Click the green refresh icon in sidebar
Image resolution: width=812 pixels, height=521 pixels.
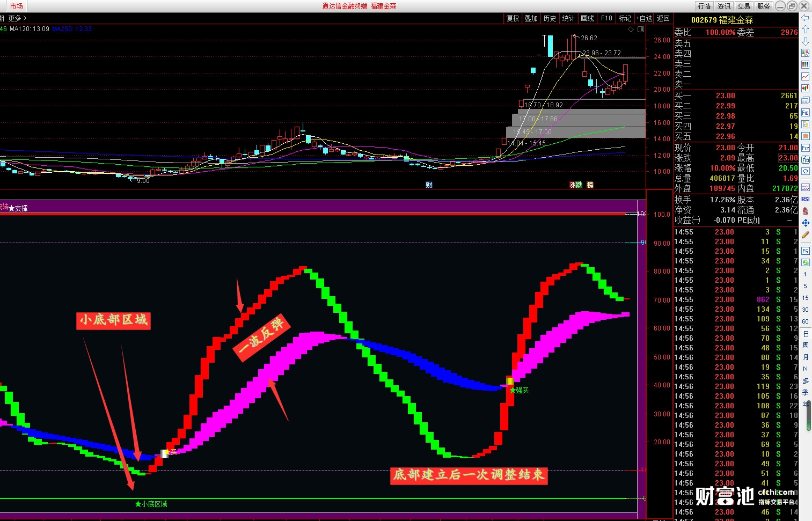[x=805, y=262]
